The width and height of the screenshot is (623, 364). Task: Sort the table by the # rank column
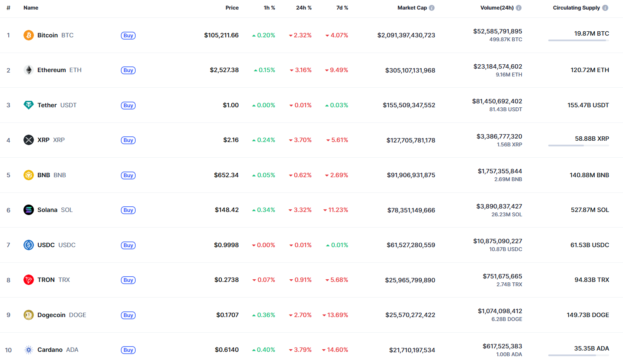tap(8, 8)
